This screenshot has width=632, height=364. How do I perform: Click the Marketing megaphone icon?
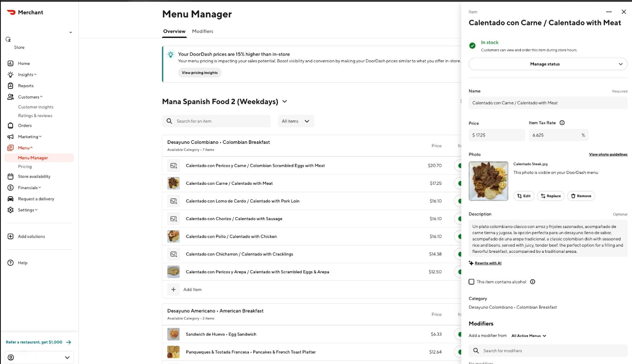[10, 136]
